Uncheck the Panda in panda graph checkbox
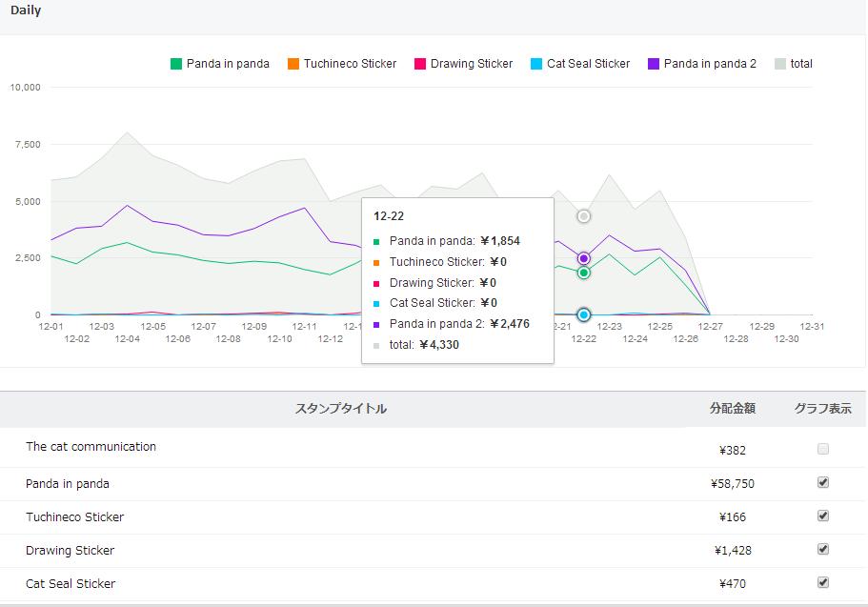 tap(823, 482)
